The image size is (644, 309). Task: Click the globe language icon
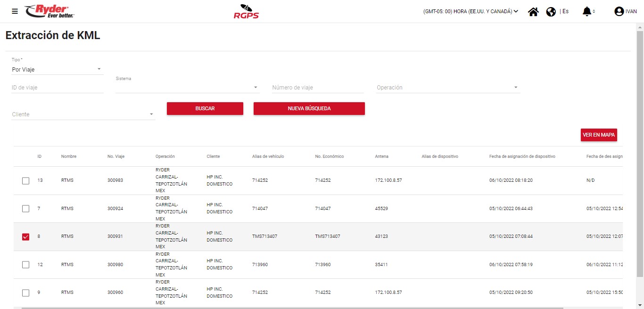point(551,12)
